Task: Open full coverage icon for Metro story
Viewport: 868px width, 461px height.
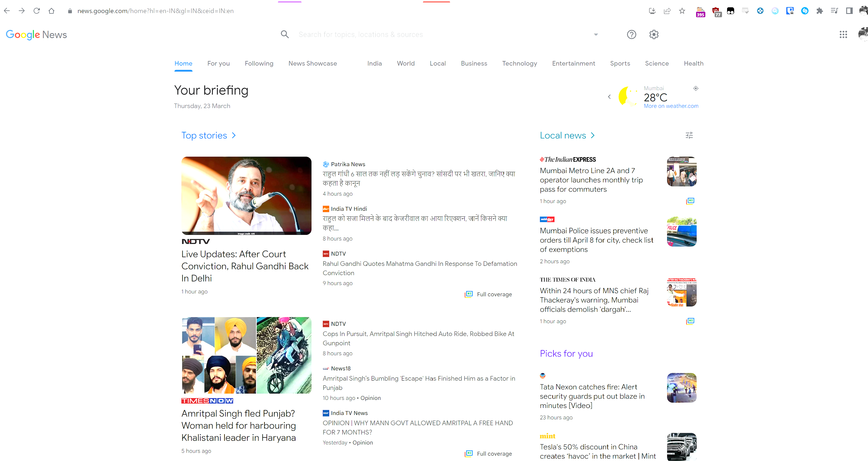Action: coord(690,201)
